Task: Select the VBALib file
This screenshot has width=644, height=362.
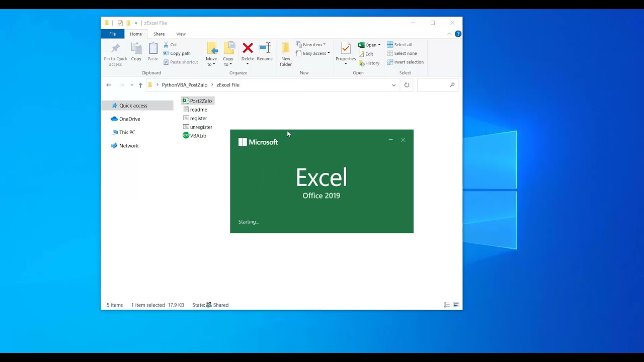Action: click(x=195, y=136)
